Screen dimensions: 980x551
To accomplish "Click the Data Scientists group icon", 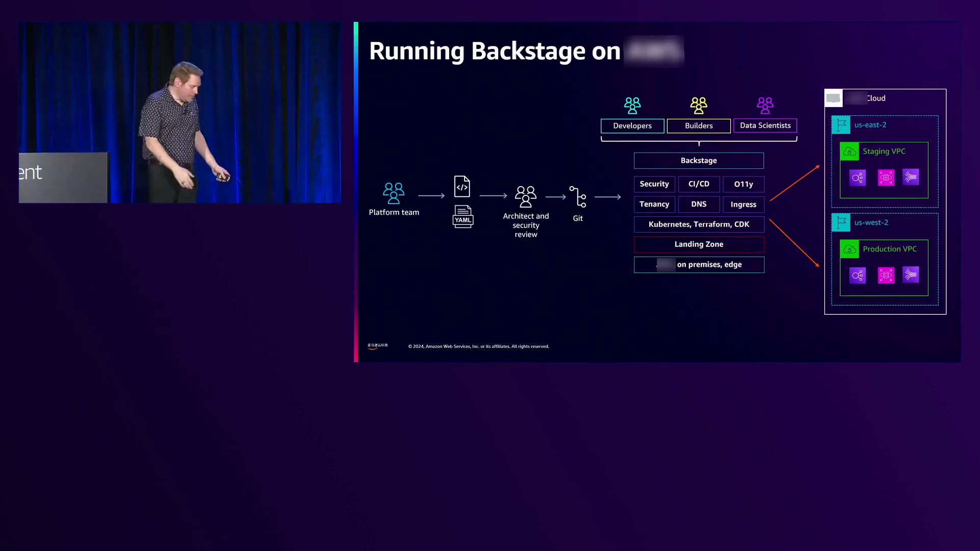I will [765, 106].
